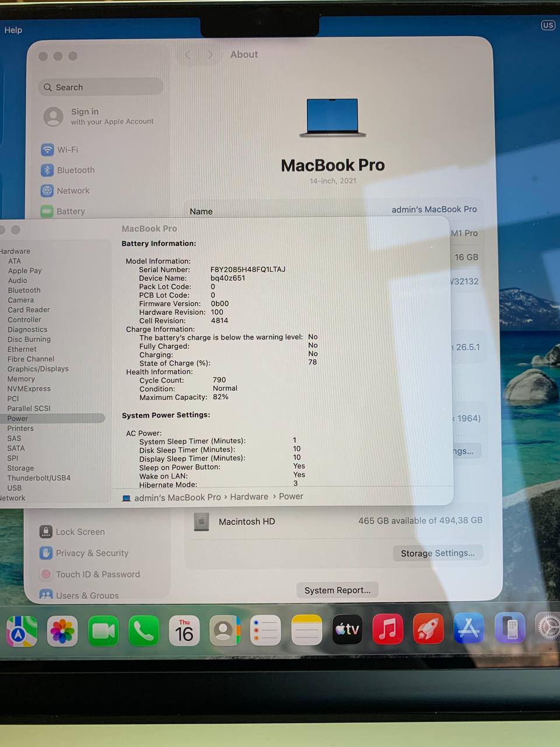Click admin's MacBook Pro in path bar

tap(177, 497)
